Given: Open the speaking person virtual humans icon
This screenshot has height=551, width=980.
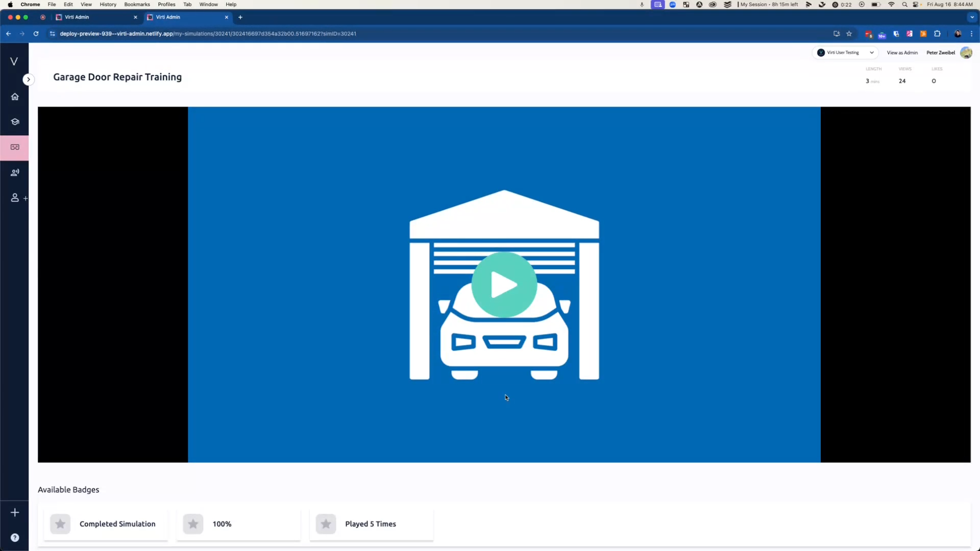Looking at the screenshot, I should pos(15,172).
